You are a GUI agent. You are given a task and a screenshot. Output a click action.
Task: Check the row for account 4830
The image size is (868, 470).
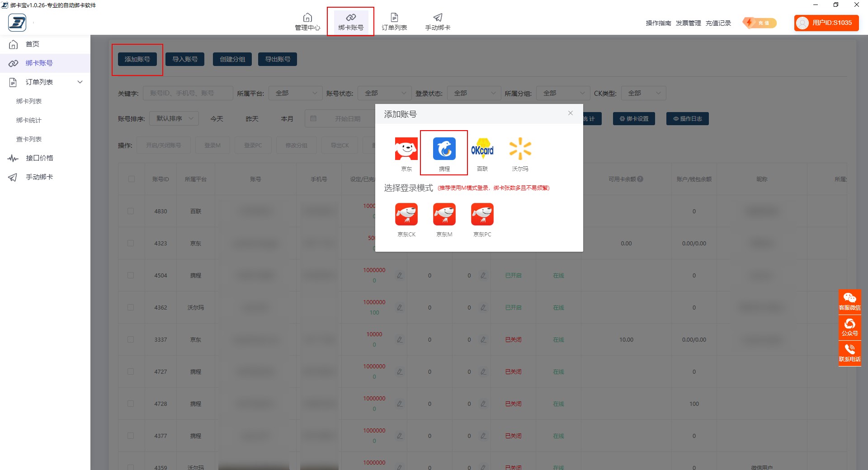[131, 211]
